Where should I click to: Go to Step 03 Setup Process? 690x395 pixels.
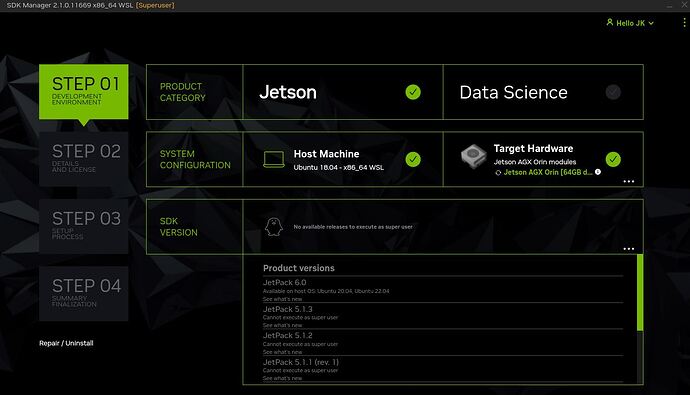pos(84,226)
